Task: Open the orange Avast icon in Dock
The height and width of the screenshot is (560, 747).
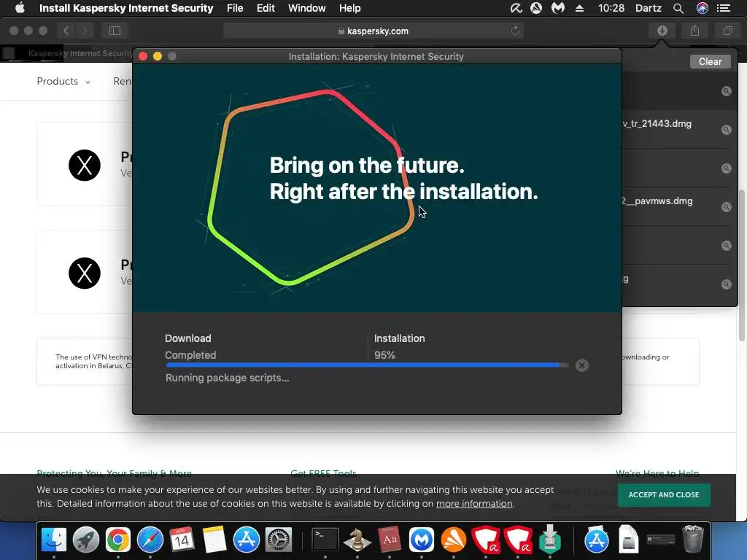Action: point(453,540)
